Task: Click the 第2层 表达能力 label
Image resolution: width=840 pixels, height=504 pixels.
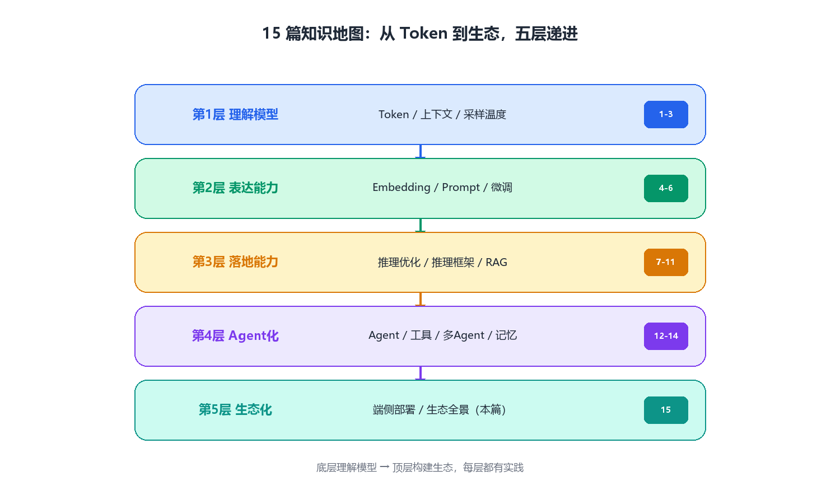Action: point(235,188)
